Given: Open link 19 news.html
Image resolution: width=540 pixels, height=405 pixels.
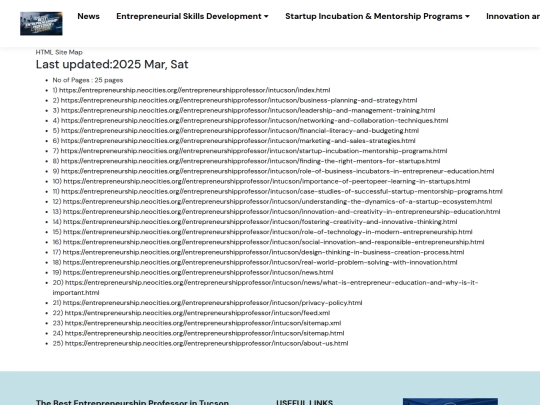Looking at the screenshot, I should point(198,272).
